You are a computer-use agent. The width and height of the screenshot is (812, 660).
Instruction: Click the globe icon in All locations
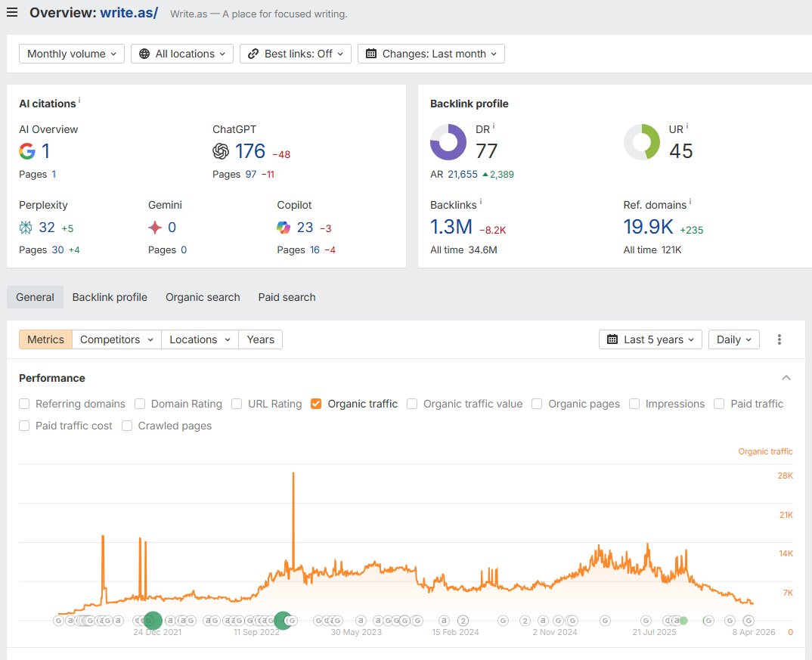[x=144, y=54]
